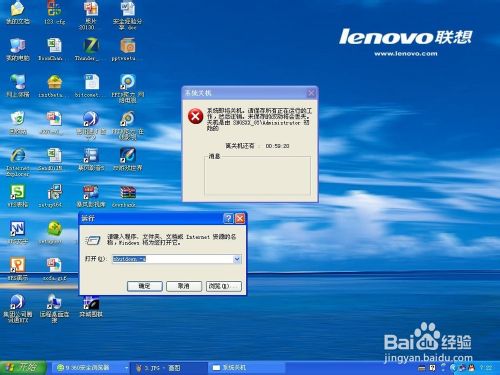The image size is (500, 375).
Task: Click the Open command input field
Action: coord(173,259)
